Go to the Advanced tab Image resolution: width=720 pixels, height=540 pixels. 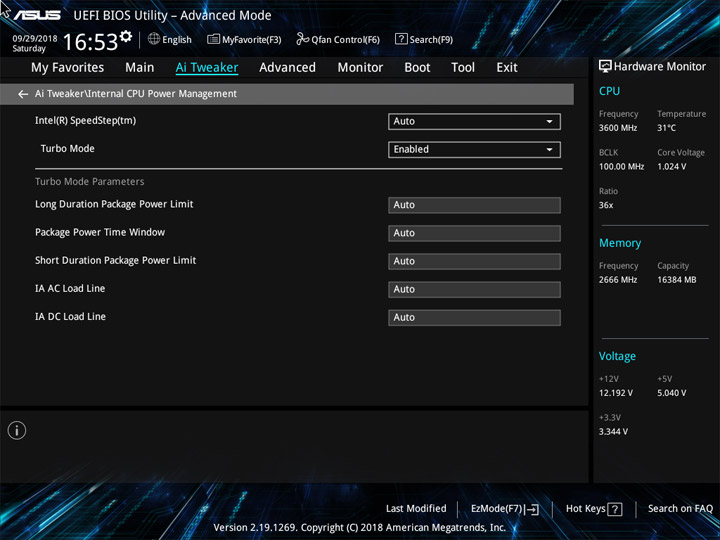[x=287, y=68]
